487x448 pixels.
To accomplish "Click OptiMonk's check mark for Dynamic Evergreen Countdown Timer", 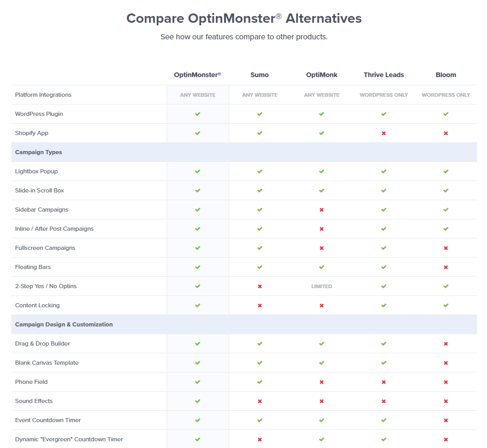I will click(x=321, y=439).
